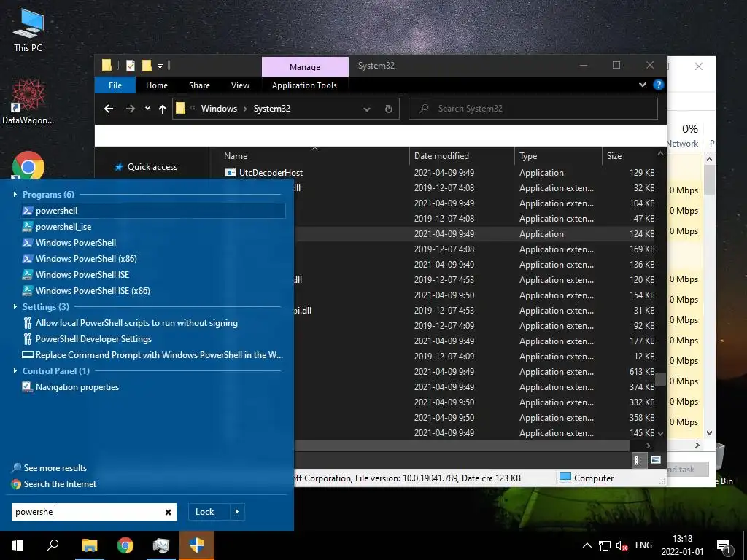Viewport: 747px width, 560px height.
Task: Open the Properties quick access toolbar icon
Action: 130,66
